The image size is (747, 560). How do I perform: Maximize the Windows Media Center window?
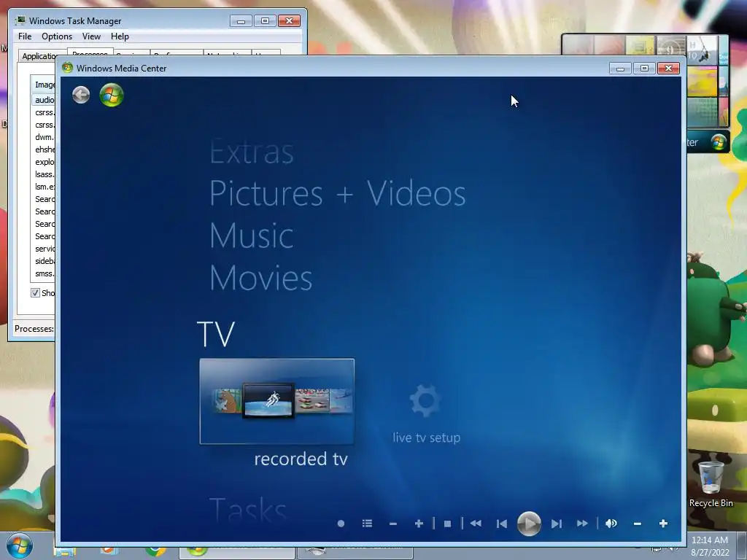(645, 69)
